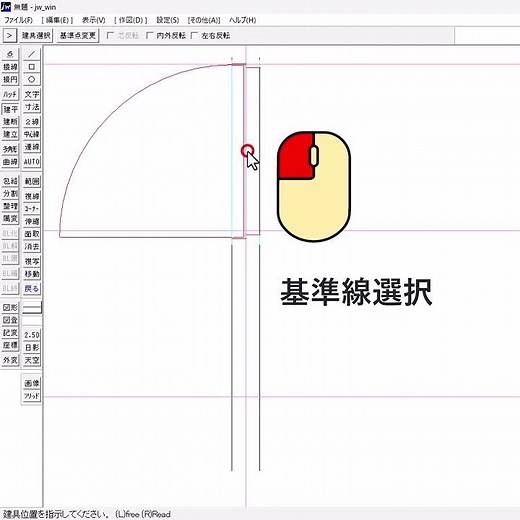Select the 記変 symbol change tool
Screen dimensions: 520x520
tap(10, 333)
